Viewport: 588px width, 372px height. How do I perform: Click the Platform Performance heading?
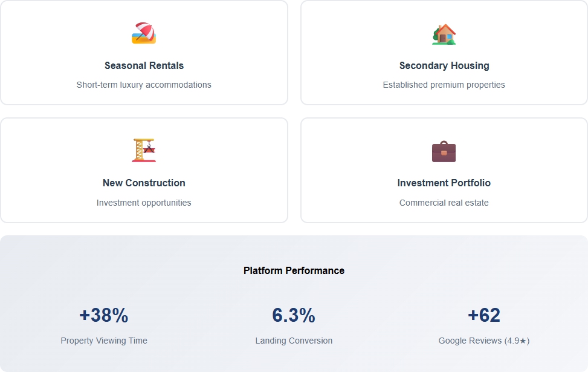click(294, 270)
